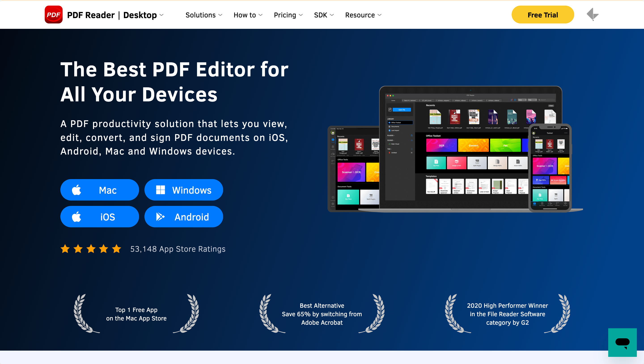This screenshot has width=644, height=364.
Task: Expand the SDK menu
Action: point(324,15)
